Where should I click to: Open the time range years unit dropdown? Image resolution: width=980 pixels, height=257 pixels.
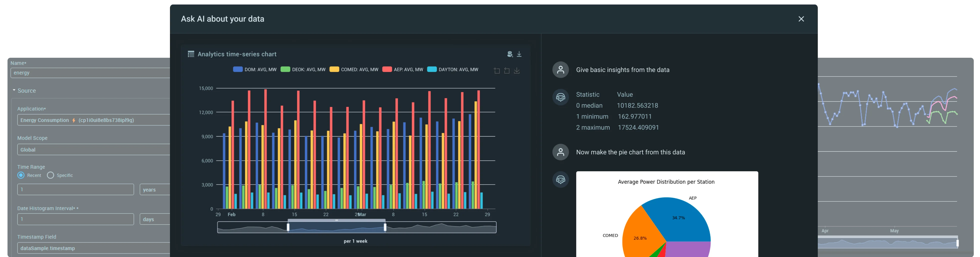pos(155,189)
